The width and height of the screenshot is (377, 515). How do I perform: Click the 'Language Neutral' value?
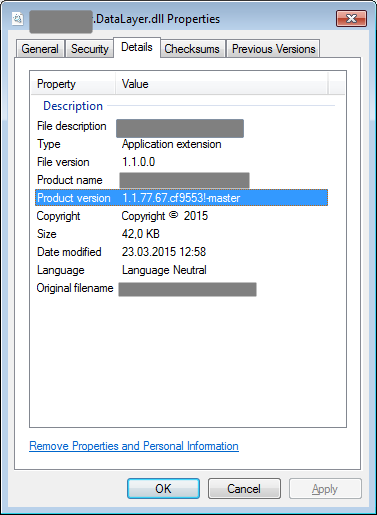164,270
